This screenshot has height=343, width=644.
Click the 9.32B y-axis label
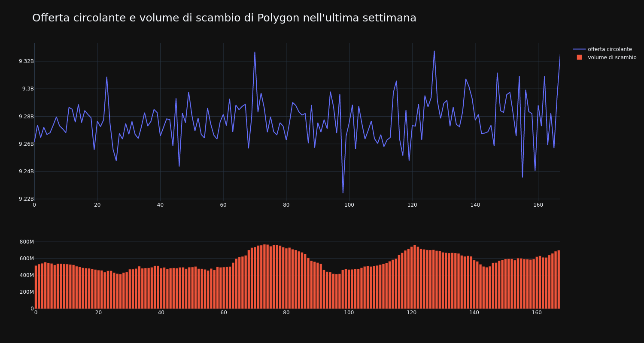(26, 61)
